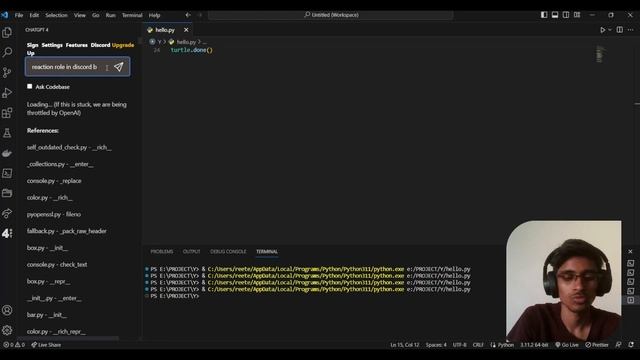
Task: Open Customize Layout icon
Action: (577, 15)
